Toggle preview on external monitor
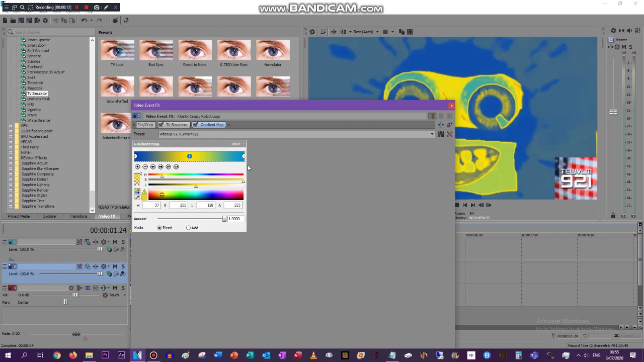The image size is (644, 362). tap(323, 32)
